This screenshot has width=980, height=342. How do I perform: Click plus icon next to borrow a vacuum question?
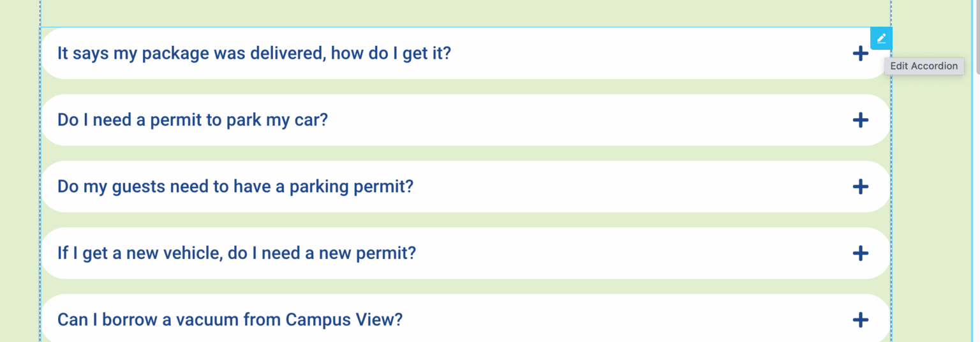[860, 320]
